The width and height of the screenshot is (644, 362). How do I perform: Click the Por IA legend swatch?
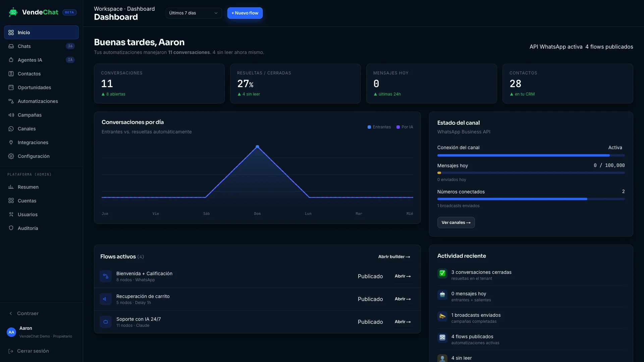(x=398, y=127)
